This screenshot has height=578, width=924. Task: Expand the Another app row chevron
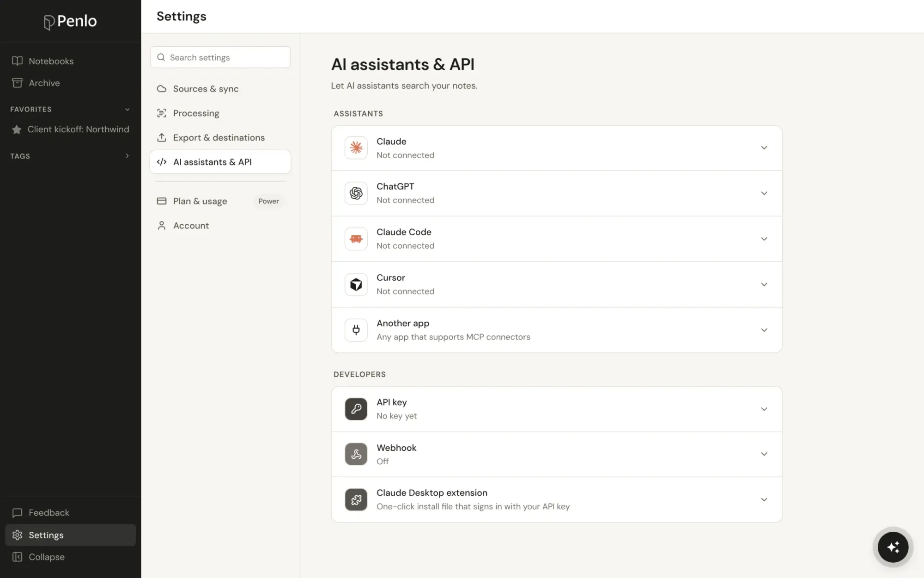(x=764, y=330)
